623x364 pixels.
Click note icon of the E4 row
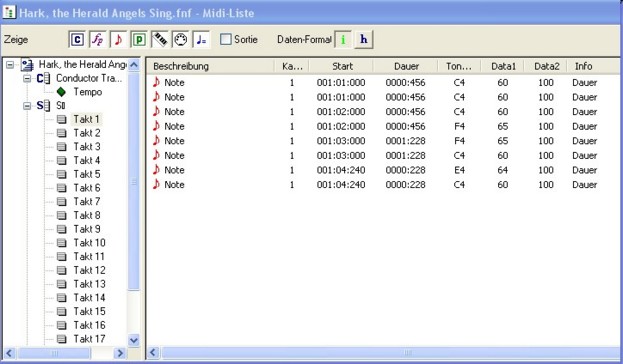(156, 170)
